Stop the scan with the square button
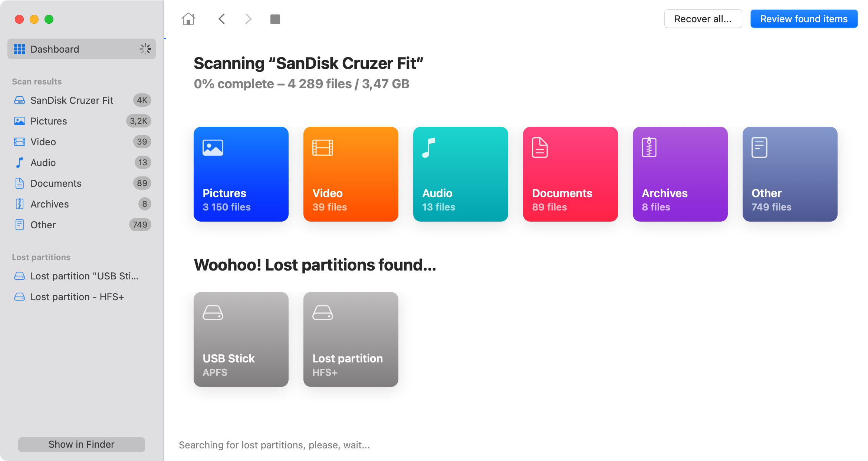Image resolution: width=868 pixels, height=461 pixels. click(275, 19)
